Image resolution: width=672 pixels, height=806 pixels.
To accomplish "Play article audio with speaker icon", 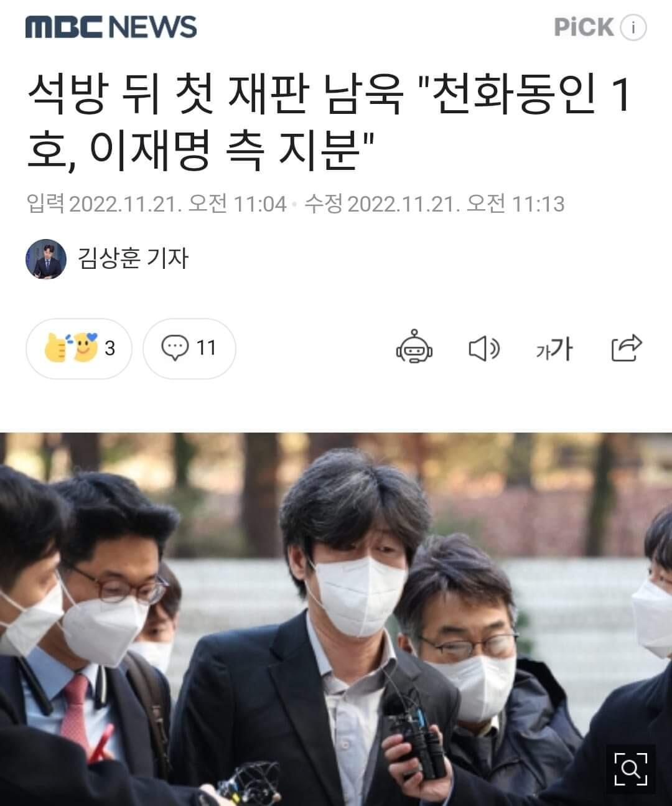I will (x=483, y=349).
